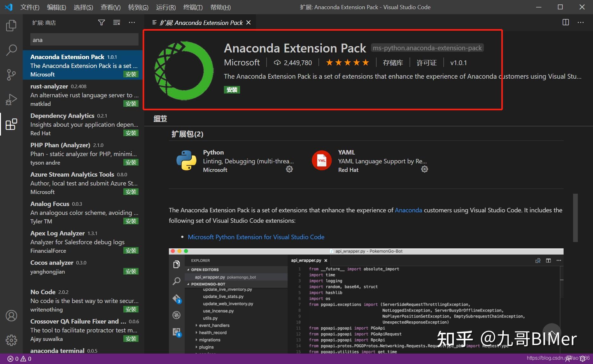This screenshot has height=364, width=593.
Task: Open the Run and Debug view
Action: [11, 99]
